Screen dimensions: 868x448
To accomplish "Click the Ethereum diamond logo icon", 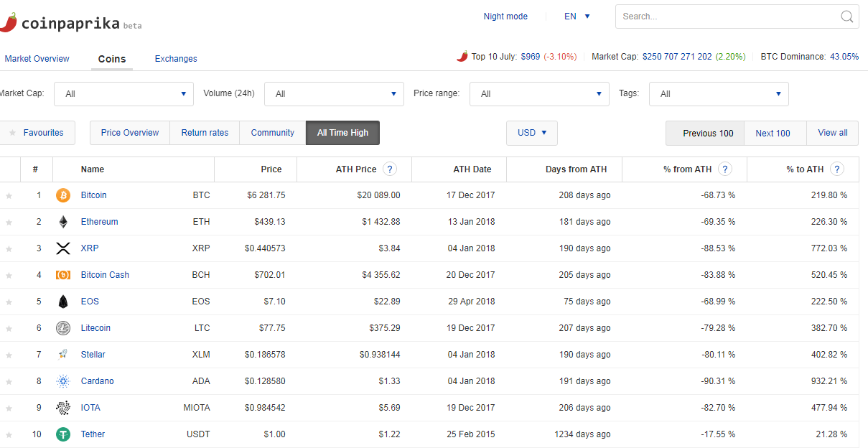I will click(63, 222).
